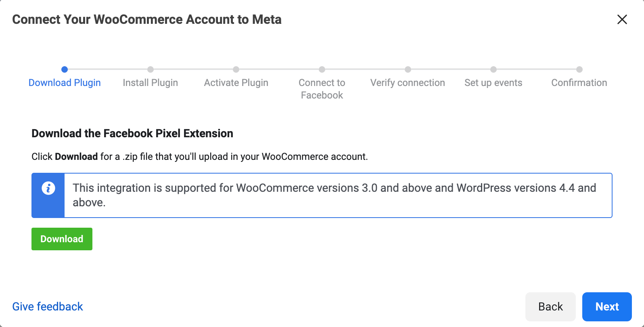Select the Confirmation step label

tap(579, 83)
